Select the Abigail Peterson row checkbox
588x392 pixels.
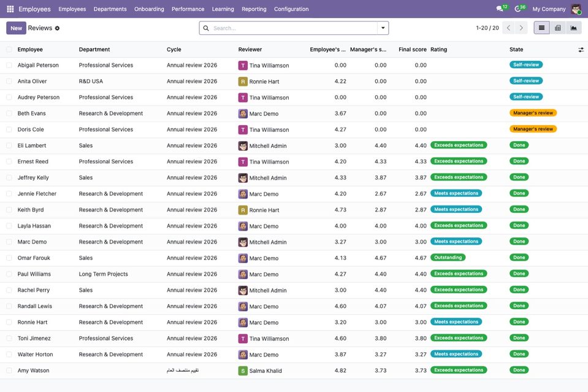9,65
